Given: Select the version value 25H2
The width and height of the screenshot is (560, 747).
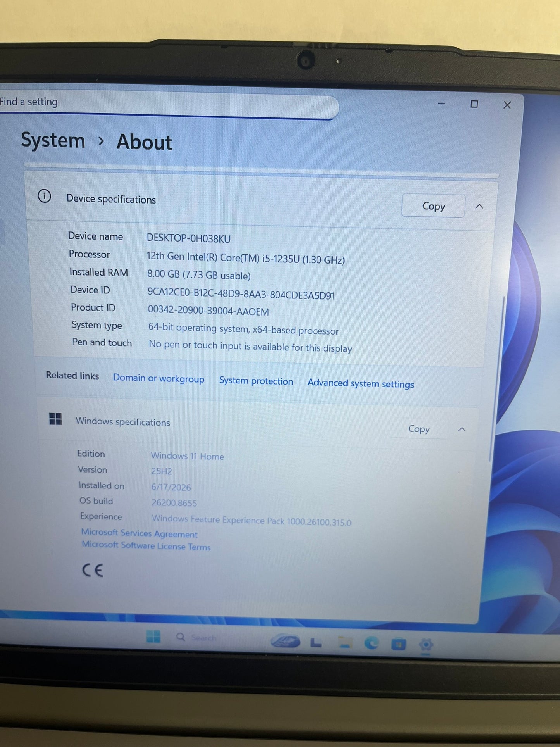Looking at the screenshot, I should tap(162, 471).
